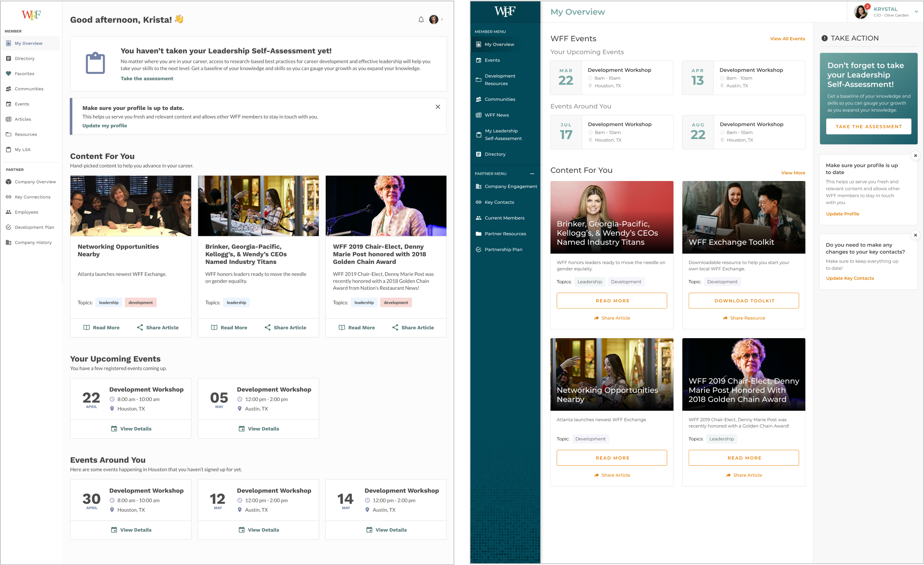This screenshot has height=565, width=924.
Task: Close the key contacts reminder card
Action: point(916,235)
